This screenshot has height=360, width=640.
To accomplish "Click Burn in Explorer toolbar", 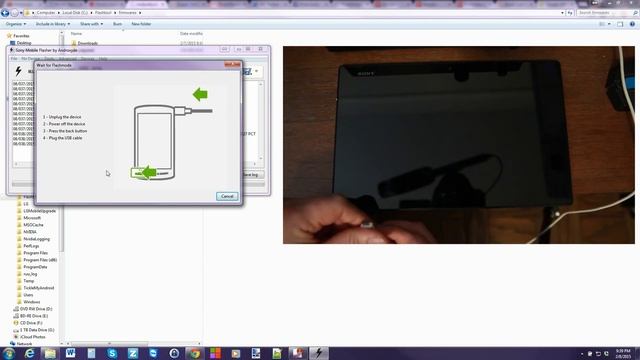I will [x=118, y=24].
